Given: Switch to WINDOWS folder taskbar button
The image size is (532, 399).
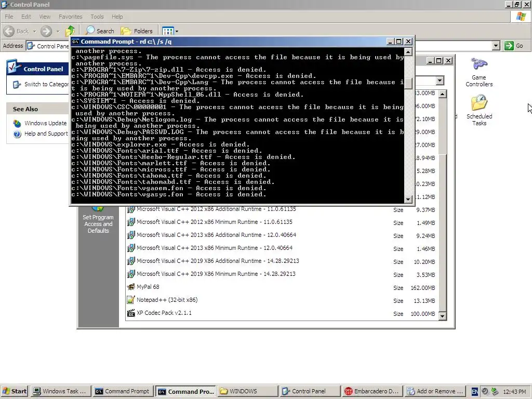Looking at the screenshot, I should click(x=248, y=391).
